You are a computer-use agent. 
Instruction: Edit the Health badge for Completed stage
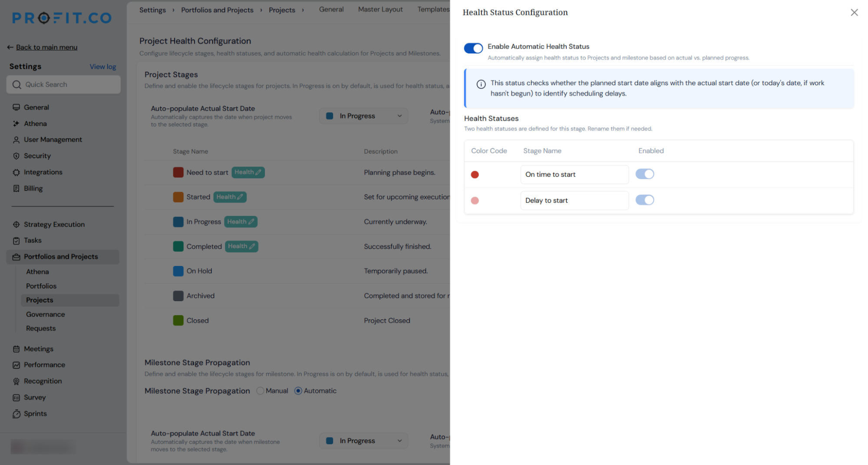click(241, 246)
